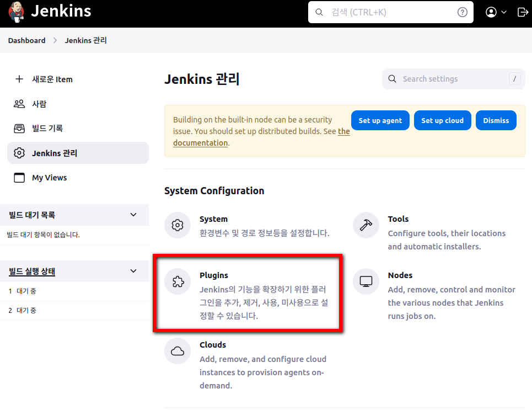Viewport: 532px width, 410px height.
Task: Open the System configuration title
Action: pos(213,219)
